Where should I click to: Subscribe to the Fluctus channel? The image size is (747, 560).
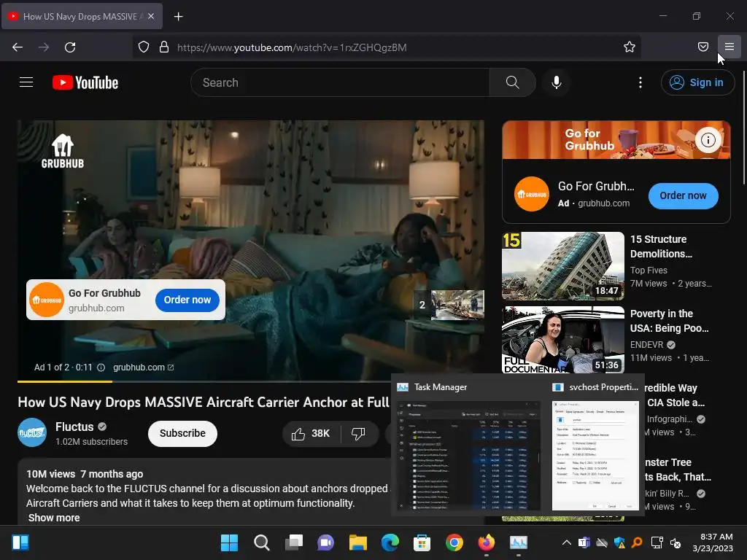182,433
